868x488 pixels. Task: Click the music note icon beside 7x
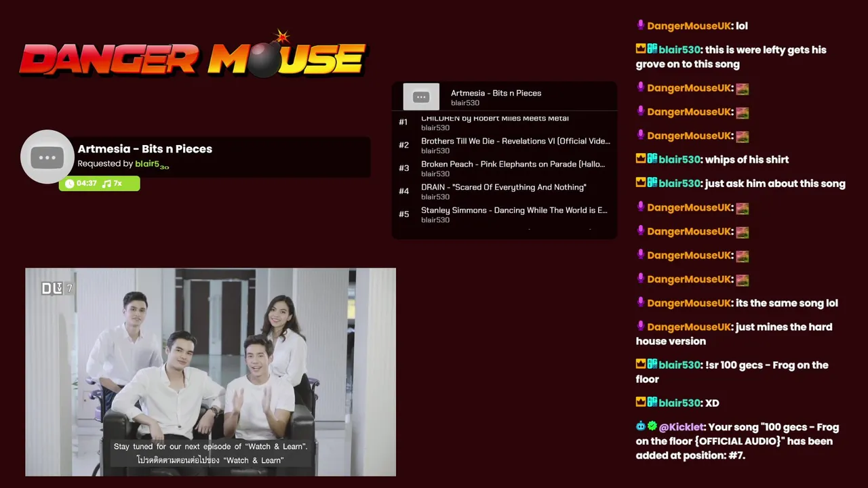(106, 184)
